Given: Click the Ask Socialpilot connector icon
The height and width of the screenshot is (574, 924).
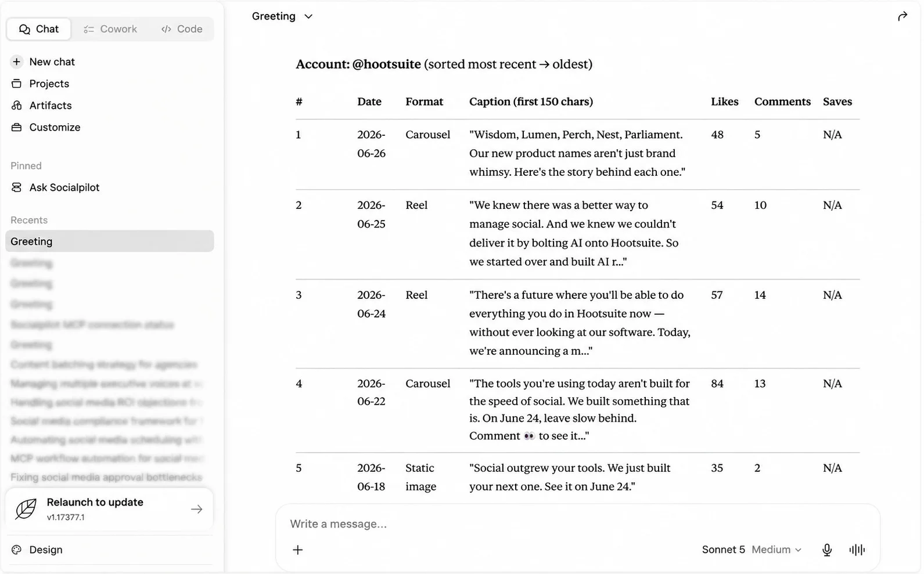Looking at the screenshot, I should (x=17, y=187).
